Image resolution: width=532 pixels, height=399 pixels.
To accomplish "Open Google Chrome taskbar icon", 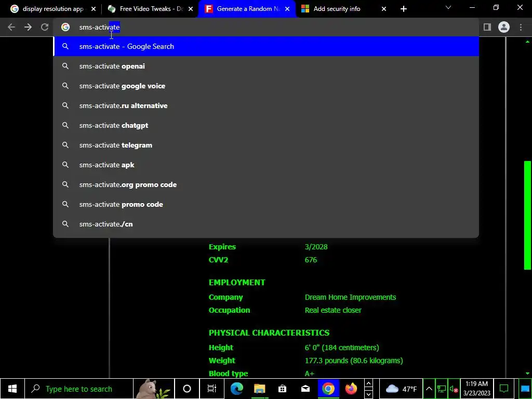I will pos(328,389).
